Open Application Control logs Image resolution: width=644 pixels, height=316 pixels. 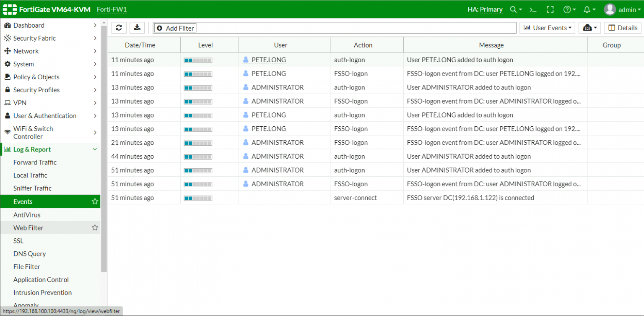41,279
